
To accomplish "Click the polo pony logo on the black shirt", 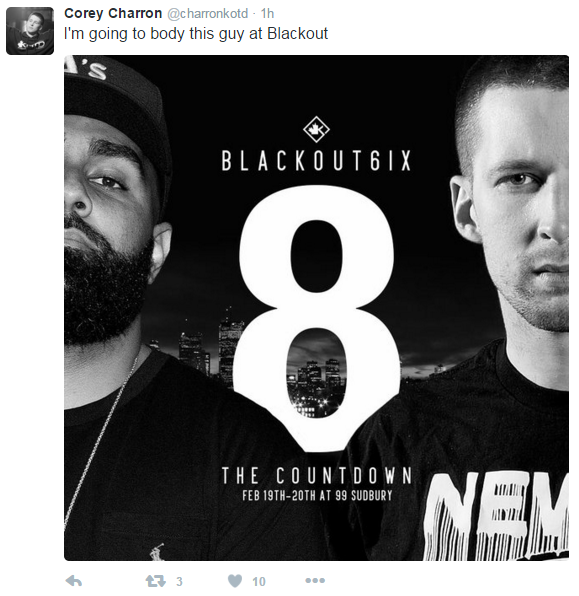I will click(156, 552).
